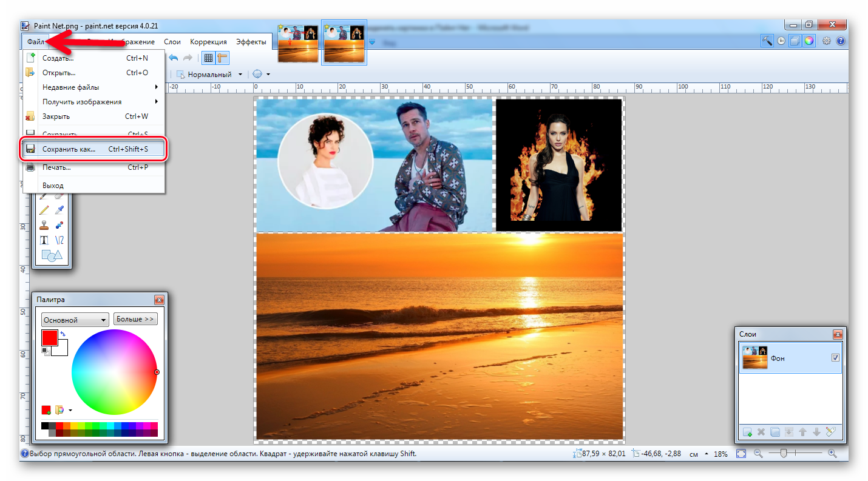868x481 pixels.
Task: Choose Закрыть from the File menu
Action: [94, 116]
